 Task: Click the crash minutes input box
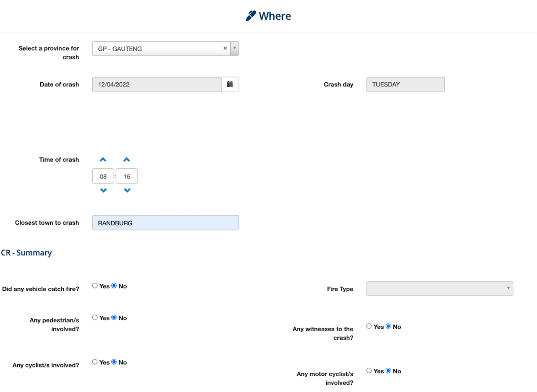point(127,176)
